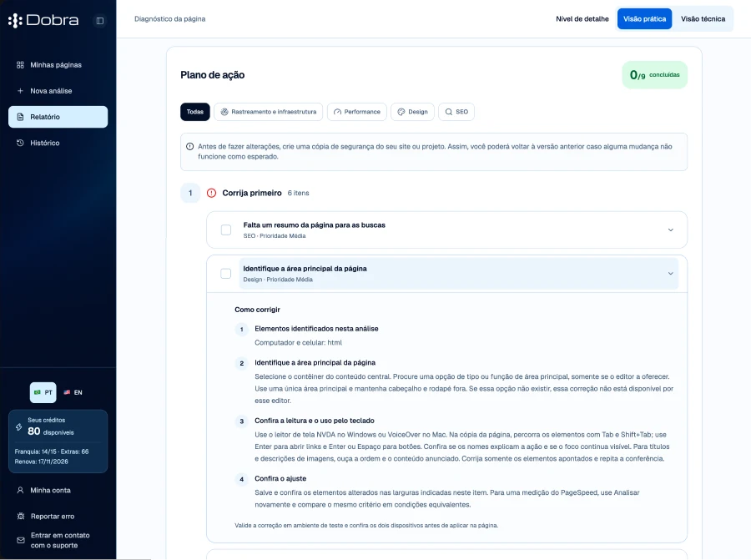
Task: Click step 'Confira o ajuste'
Action: tap(280, 478)
